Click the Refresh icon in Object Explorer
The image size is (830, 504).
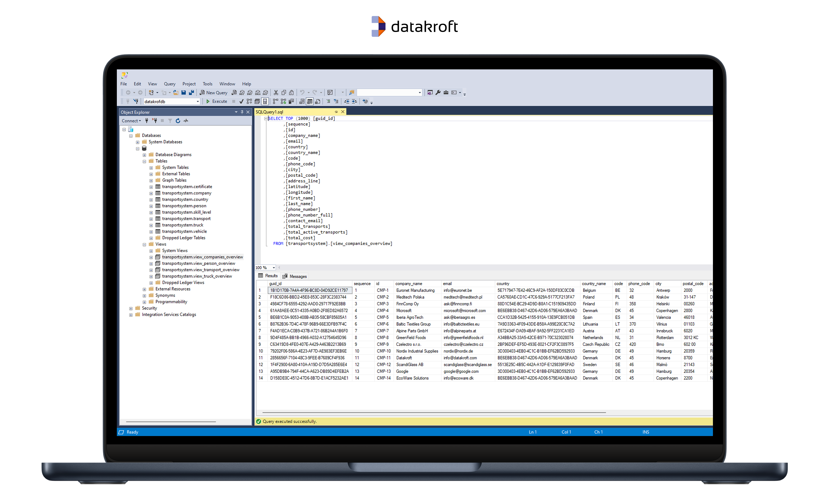178,121
